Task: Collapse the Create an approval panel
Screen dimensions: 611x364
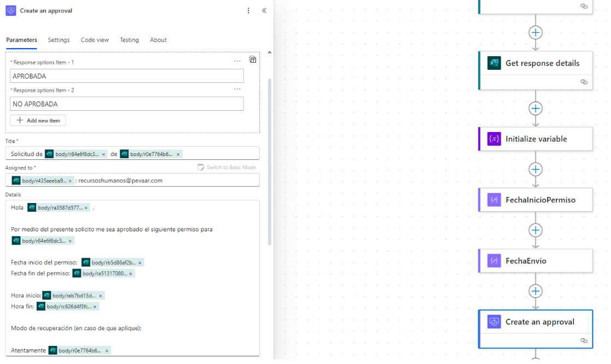Action: click(264, 10)
